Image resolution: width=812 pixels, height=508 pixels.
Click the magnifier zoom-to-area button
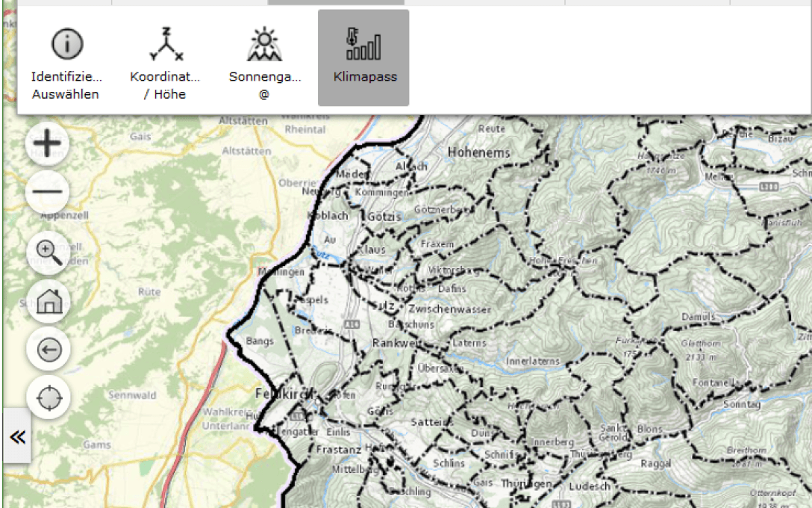coord(48,253)
